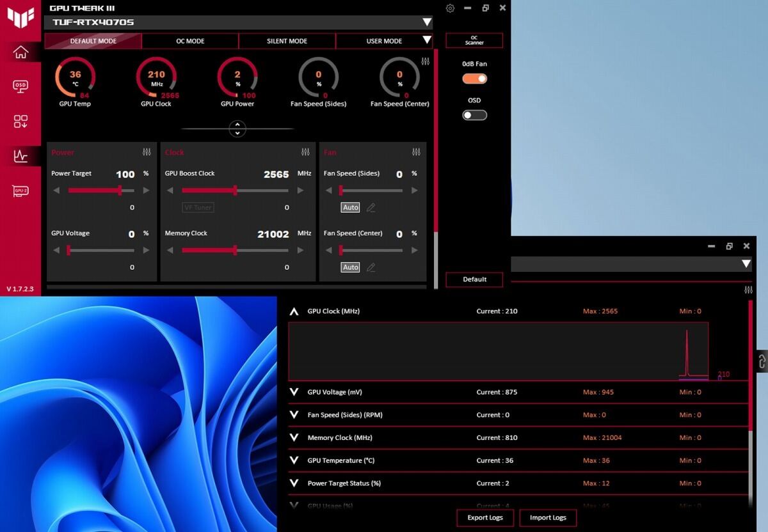The width and height of the screenshot is (768, 532).
Task: Decrease Fan Speed (Sides) with the left arrow
Action: tap(328, 191)
